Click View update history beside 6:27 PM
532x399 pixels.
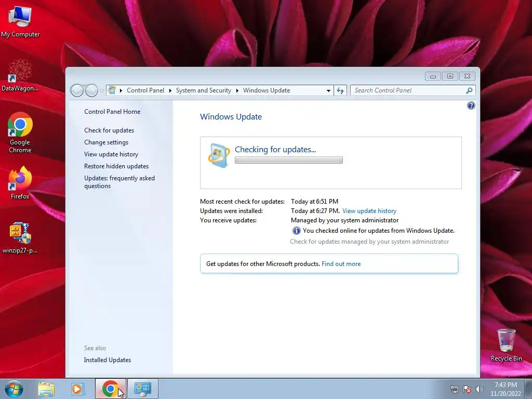pyautogui.click(x=369, y=211)
